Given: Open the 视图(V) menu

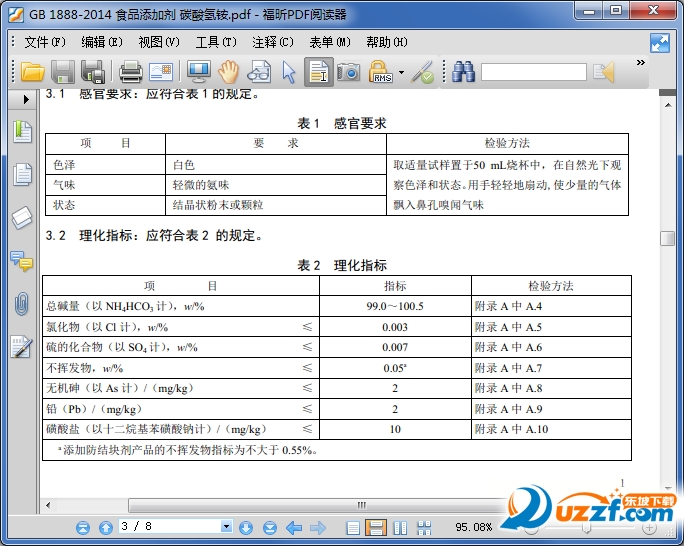Looking at the screenshot, I should tap(159, 42).
